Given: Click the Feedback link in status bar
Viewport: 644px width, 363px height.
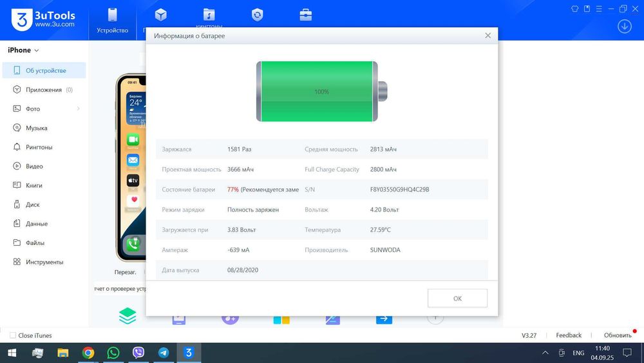Looking at the screenshot, I should (569, 335).
